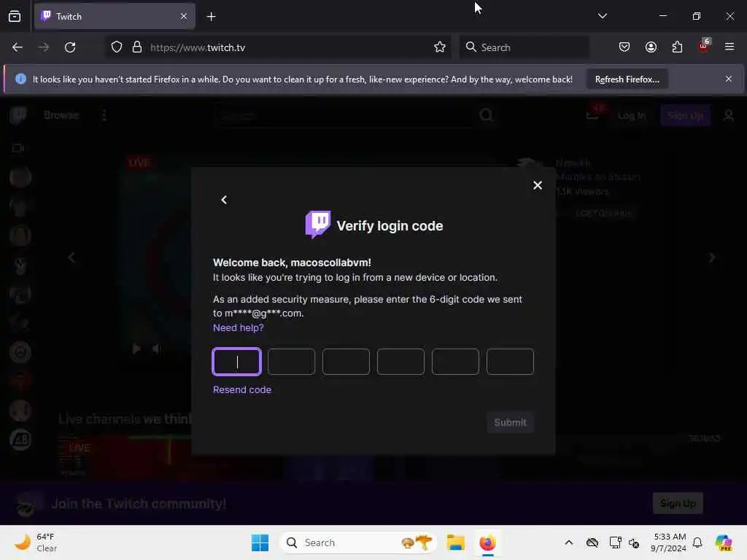
Task: Bookmark this page with the star
Action: (440, 47)
